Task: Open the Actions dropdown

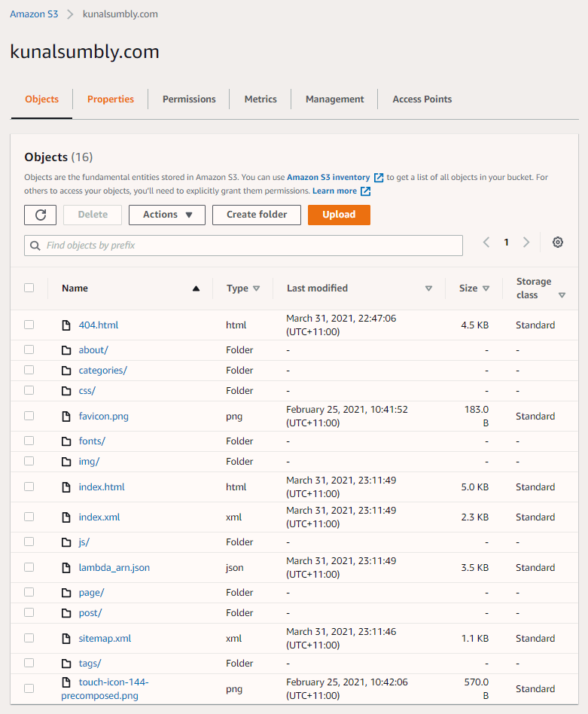Action: 167,215
